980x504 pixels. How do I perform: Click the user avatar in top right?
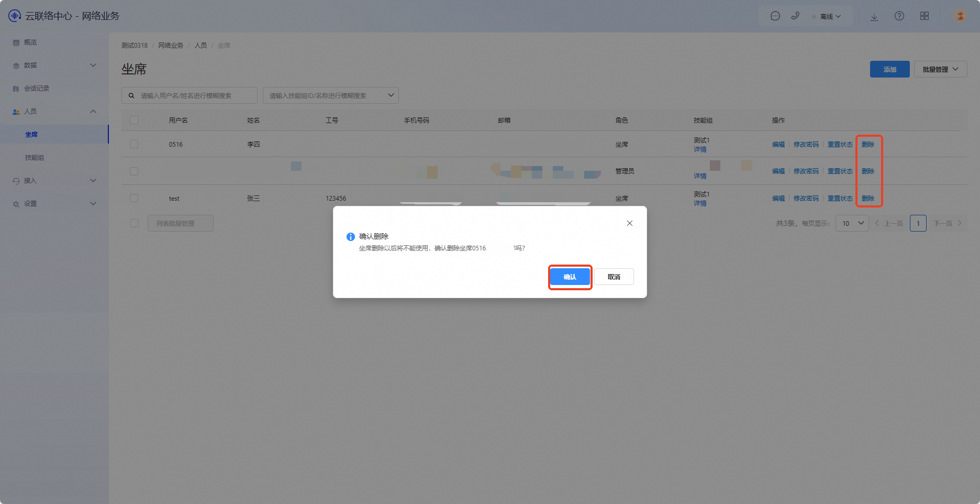tap(960, 16)
